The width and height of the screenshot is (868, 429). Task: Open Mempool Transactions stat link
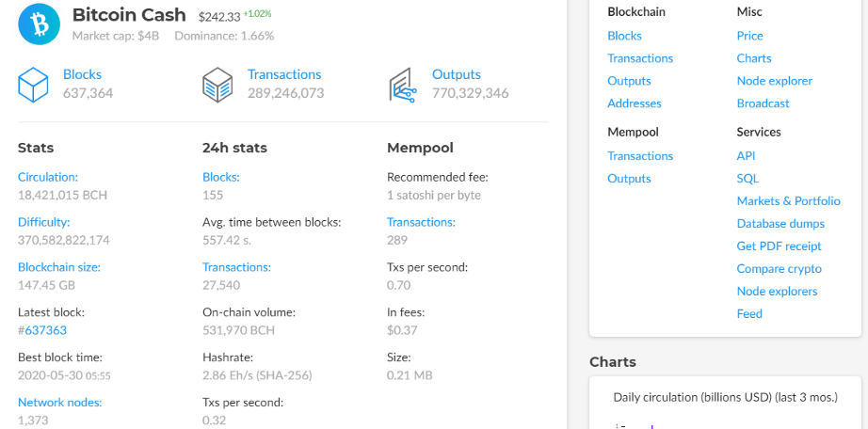421,222
